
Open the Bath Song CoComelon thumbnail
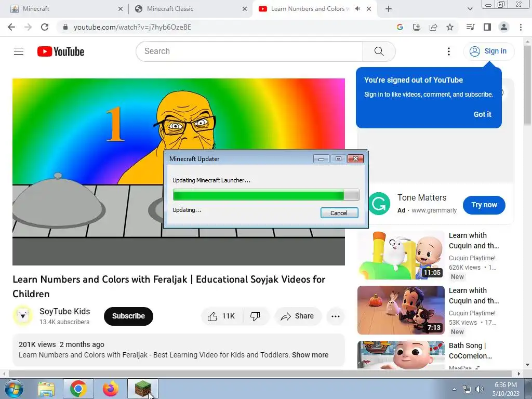click(401, 355)
